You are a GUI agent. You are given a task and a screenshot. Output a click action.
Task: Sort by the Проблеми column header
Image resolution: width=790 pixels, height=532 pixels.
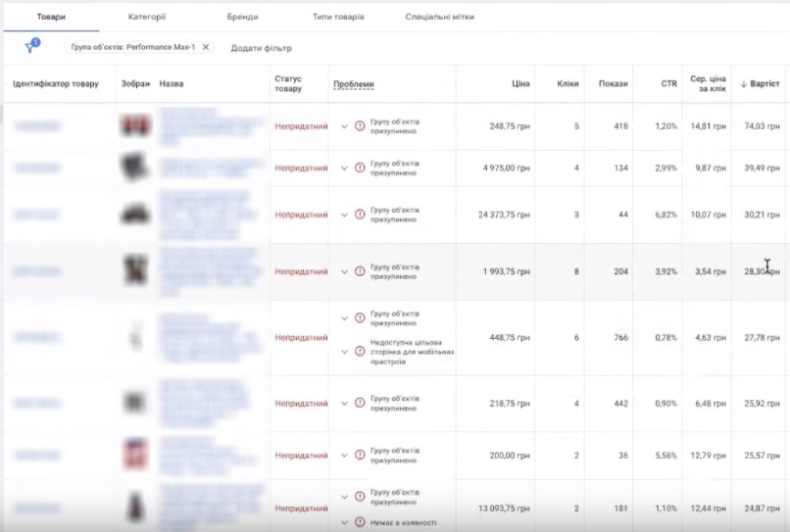354,84
